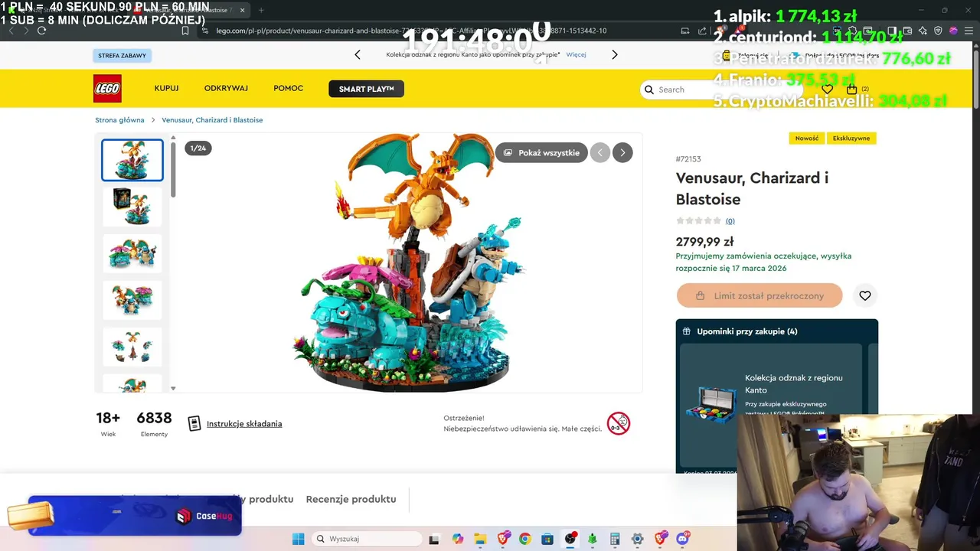
Task: Click the Pokaż wszystkie button
Action: pyautogui.click(x=541, y=152)
